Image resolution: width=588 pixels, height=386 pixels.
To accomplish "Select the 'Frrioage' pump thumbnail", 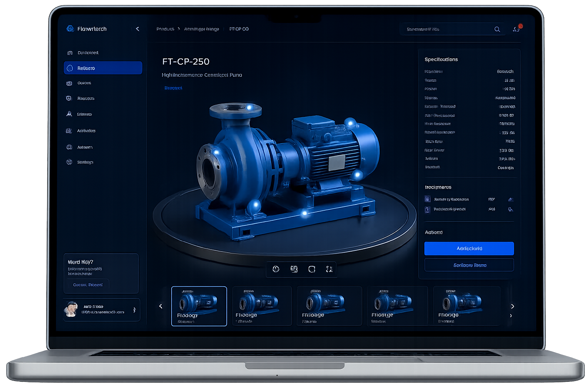I will point(329,306).
